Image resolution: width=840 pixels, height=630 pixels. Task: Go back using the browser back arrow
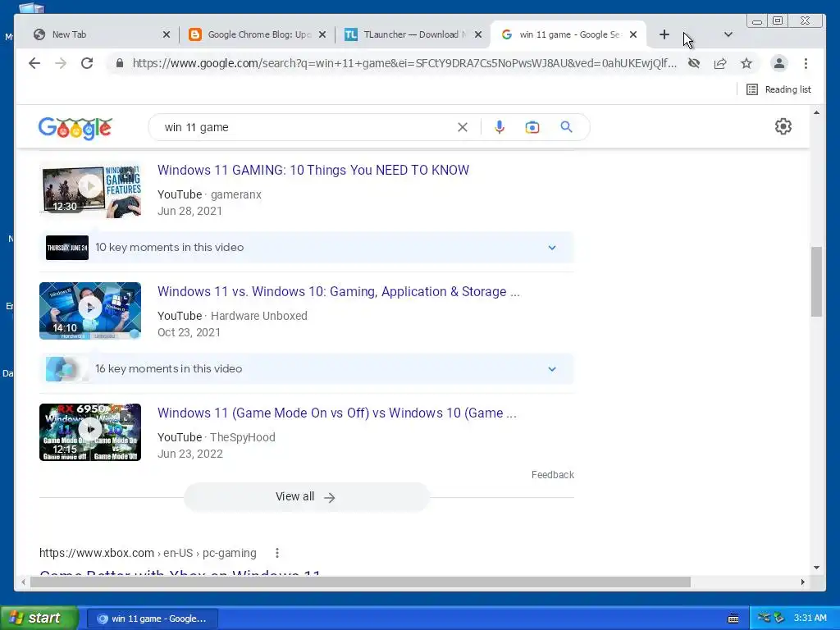[34, 63]
